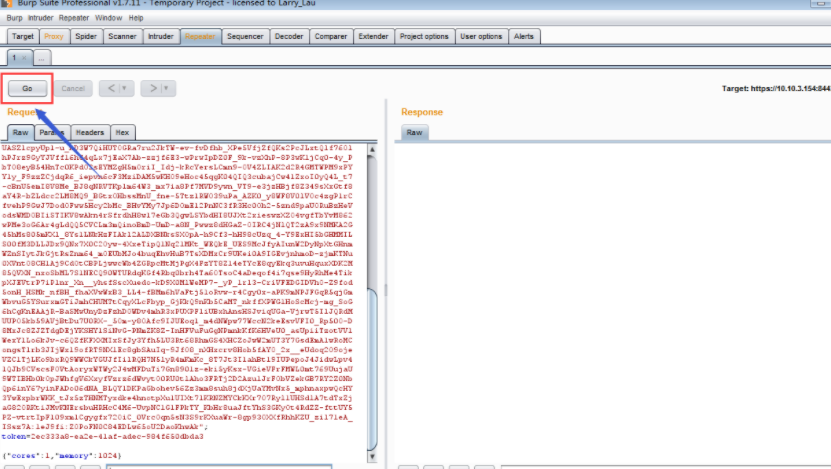Viewport: 831px width, 469px height.
Task: Click in the request search field
Action: tap(219, 467)
